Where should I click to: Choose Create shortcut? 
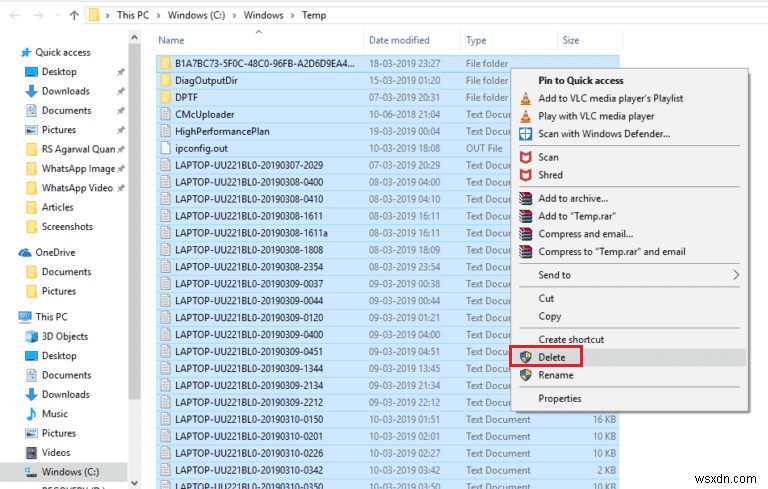[x=571, y=340]
